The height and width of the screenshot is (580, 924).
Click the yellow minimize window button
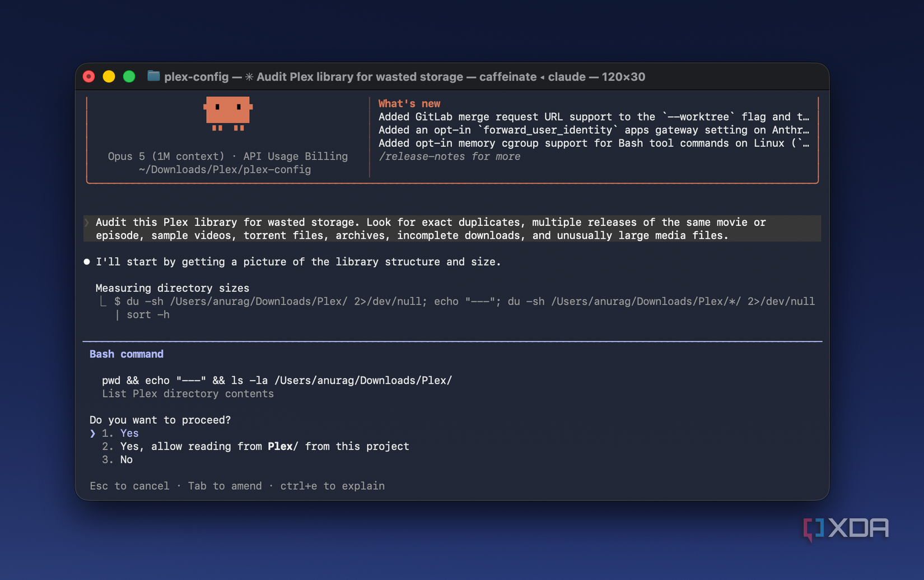(109, 77)
